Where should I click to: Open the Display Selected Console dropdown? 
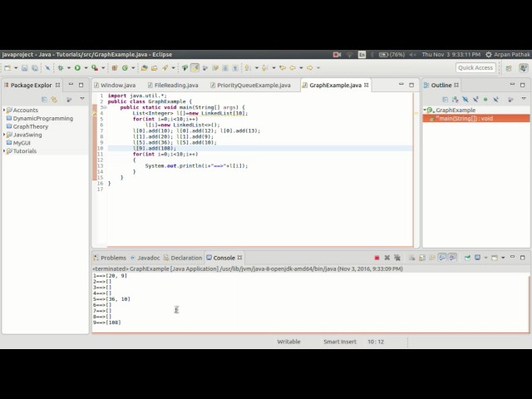(485, 258)
